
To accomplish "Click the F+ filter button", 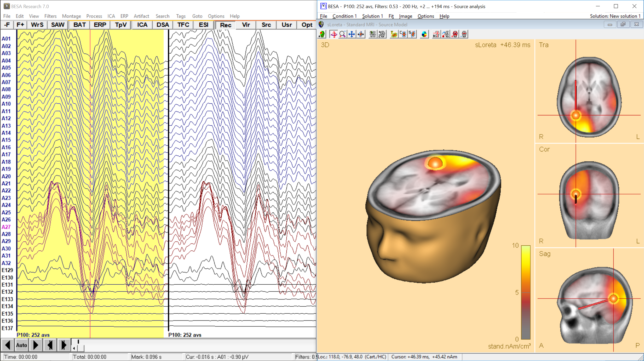I will [20, 25].
